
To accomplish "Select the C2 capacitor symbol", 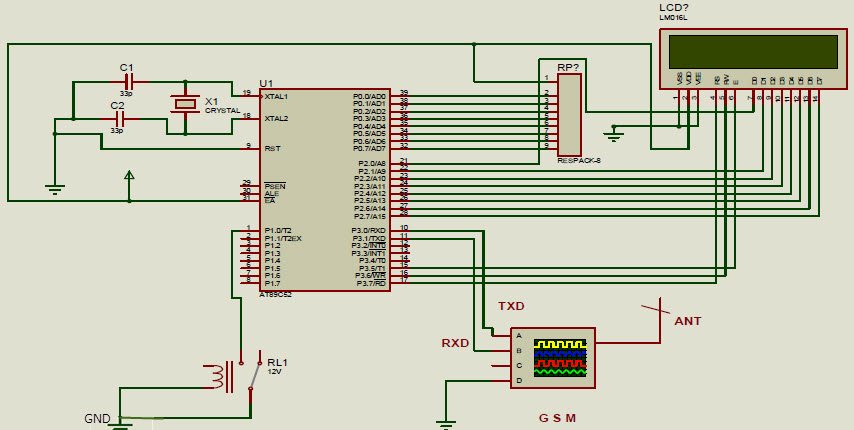I will click(x=118, y=119).
